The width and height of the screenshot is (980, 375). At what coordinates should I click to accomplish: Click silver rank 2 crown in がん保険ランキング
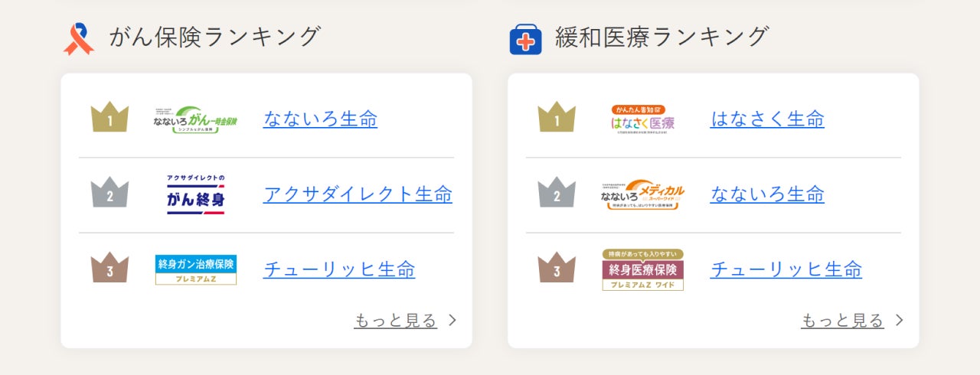(x=109, y=194)
